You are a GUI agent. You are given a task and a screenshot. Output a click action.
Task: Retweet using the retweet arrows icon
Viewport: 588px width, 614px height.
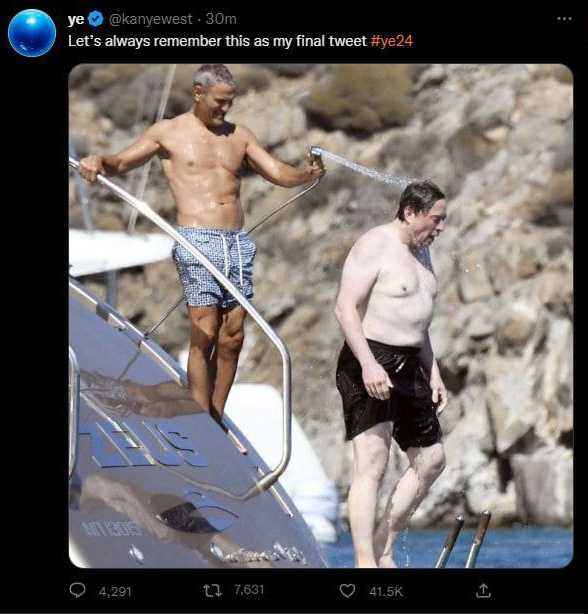[213, 591]
